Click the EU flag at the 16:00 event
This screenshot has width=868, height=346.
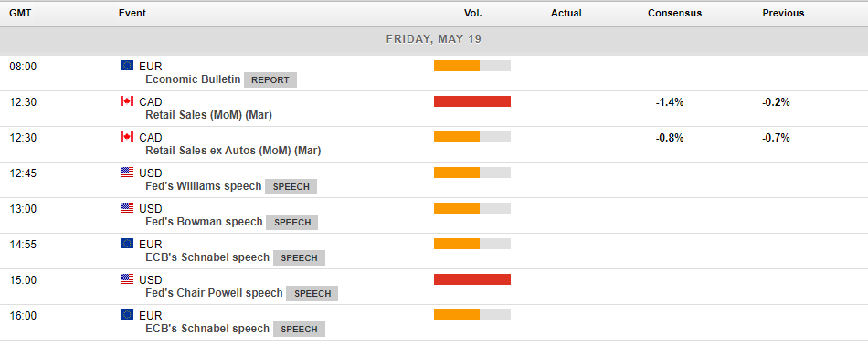pyautogui.click(x=127, y=314)
